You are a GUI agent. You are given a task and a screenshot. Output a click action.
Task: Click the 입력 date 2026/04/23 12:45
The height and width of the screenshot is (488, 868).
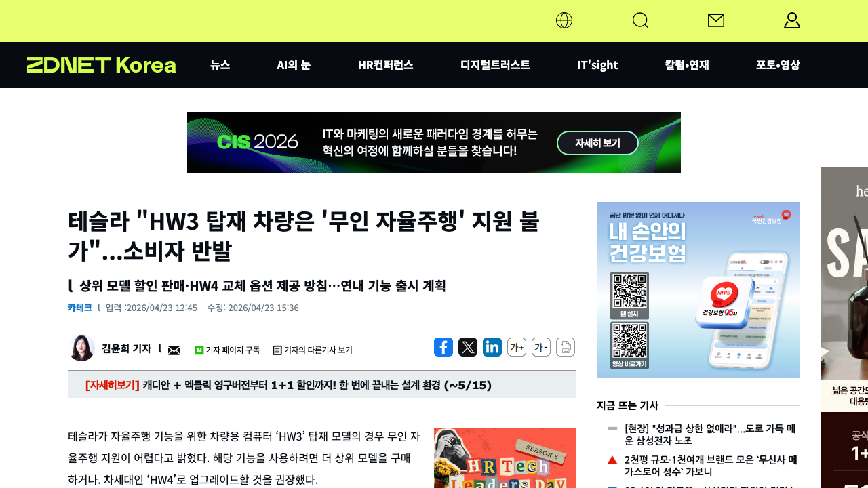[x=151, y=308]
